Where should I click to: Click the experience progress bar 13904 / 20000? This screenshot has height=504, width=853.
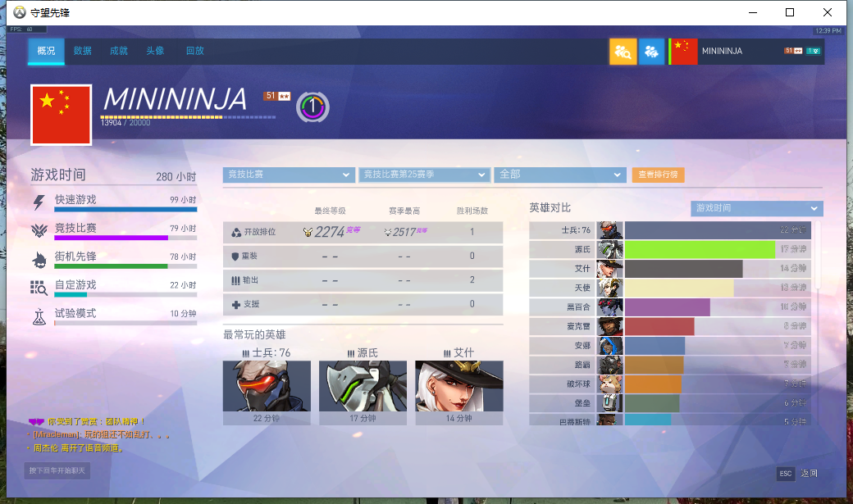pyautogui.click(x=188, y=117)
